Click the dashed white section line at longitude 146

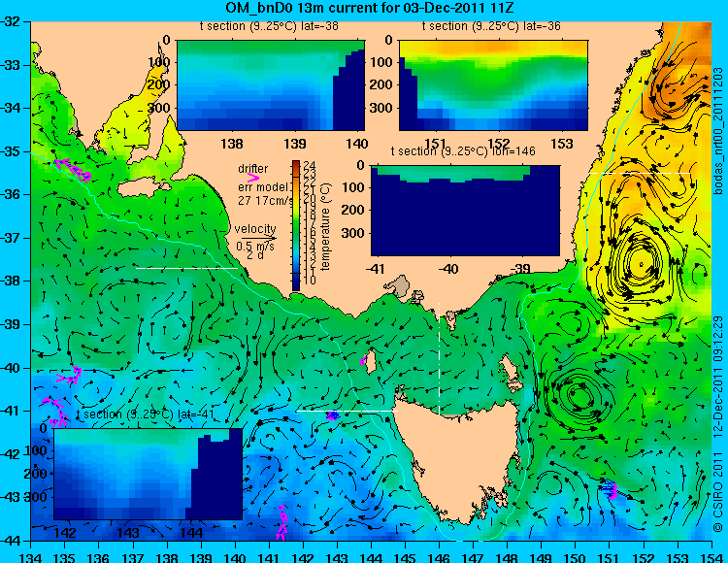click(439, 358)
